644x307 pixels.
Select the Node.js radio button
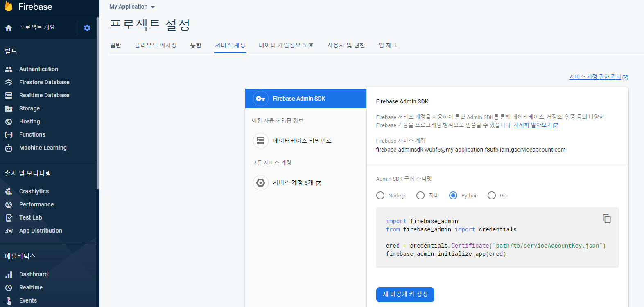tap(380, 195)
